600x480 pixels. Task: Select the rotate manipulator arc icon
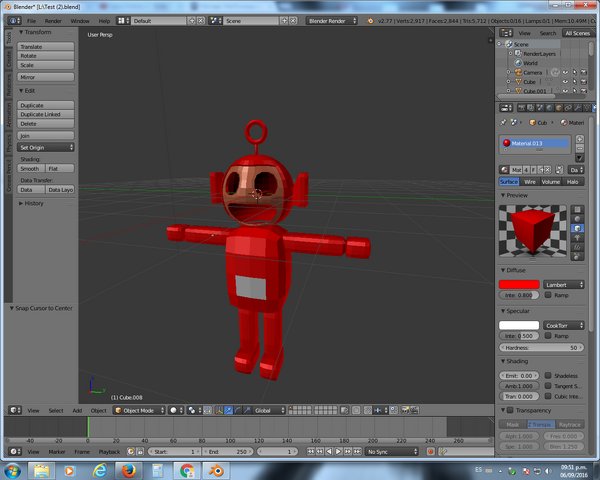(x=238, y=410)
